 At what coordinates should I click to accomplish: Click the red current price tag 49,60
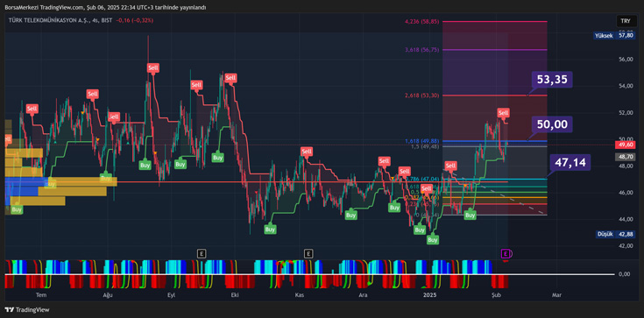pyautogui.click(x=626, y=145)
